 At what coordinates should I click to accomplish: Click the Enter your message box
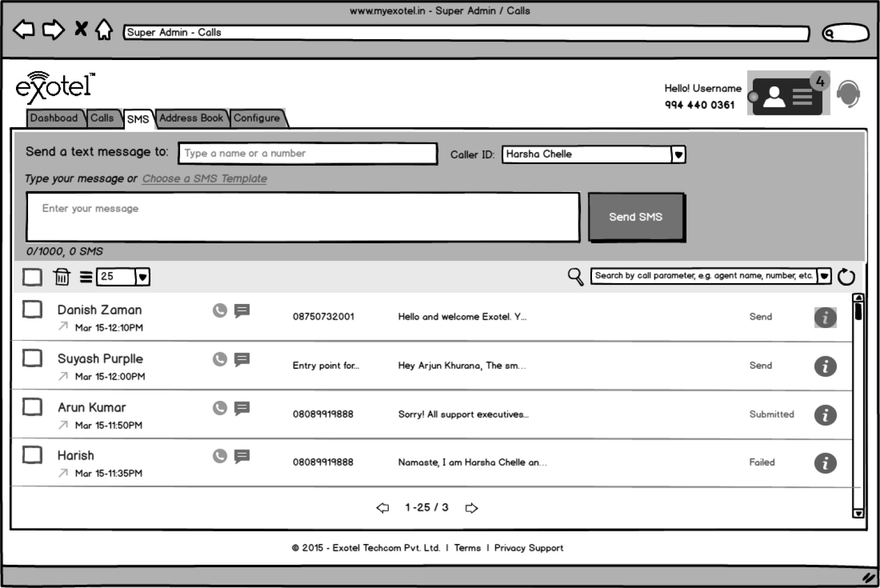click(x=303, y=217)
